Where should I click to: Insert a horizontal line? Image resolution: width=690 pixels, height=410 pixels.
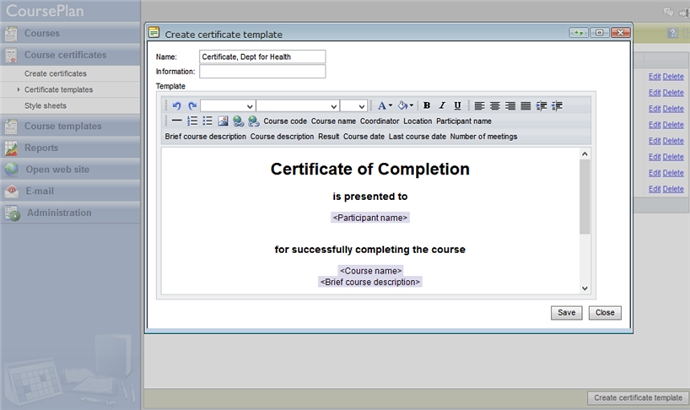coord(177,121)
